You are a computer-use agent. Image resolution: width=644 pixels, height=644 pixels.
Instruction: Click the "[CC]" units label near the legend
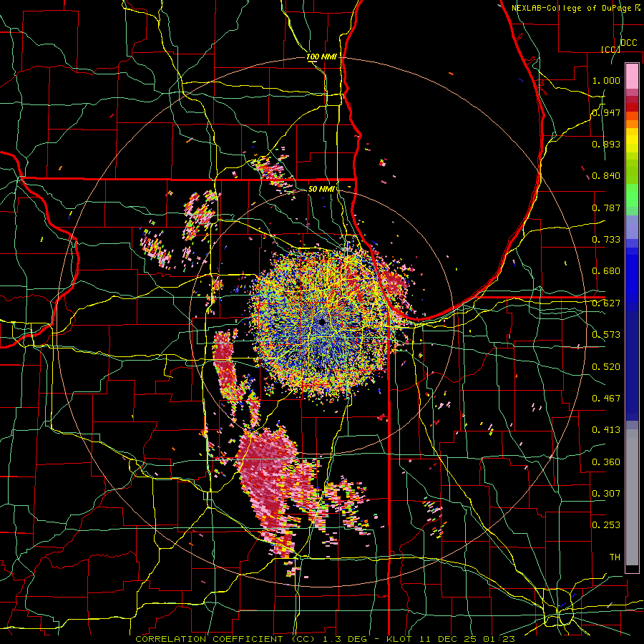tap(610, 49)
